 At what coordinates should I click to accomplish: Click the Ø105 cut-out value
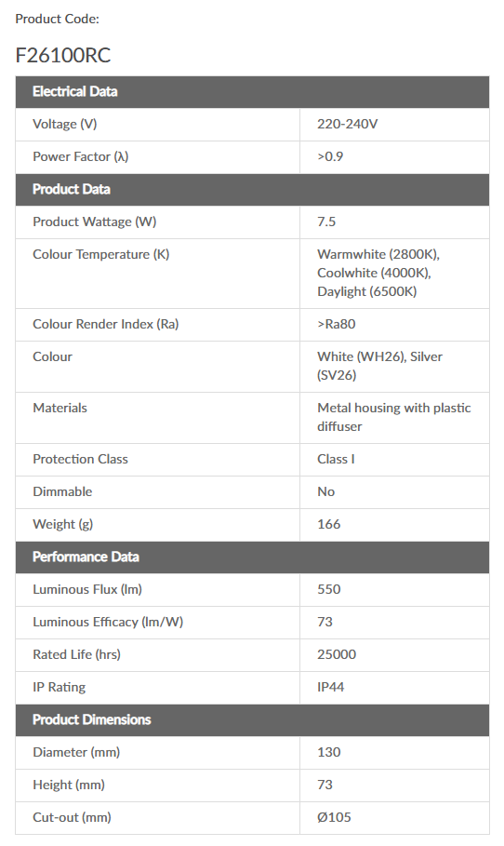coord(334,817)
